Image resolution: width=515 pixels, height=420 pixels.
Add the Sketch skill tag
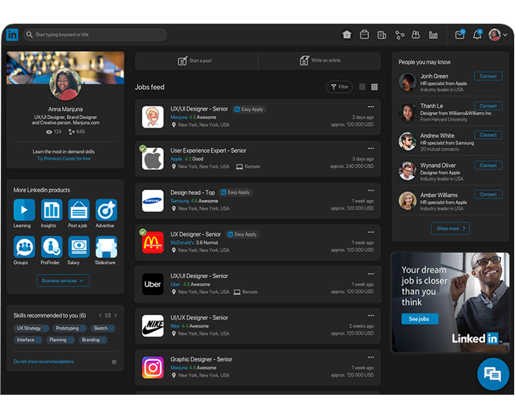pos(111,328)
